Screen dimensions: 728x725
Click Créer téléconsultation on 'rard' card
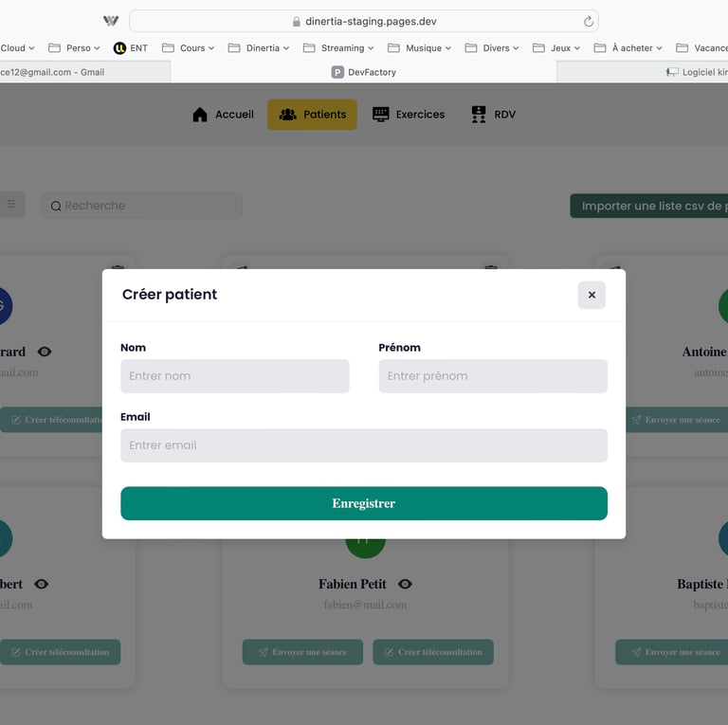coord(51,420)
